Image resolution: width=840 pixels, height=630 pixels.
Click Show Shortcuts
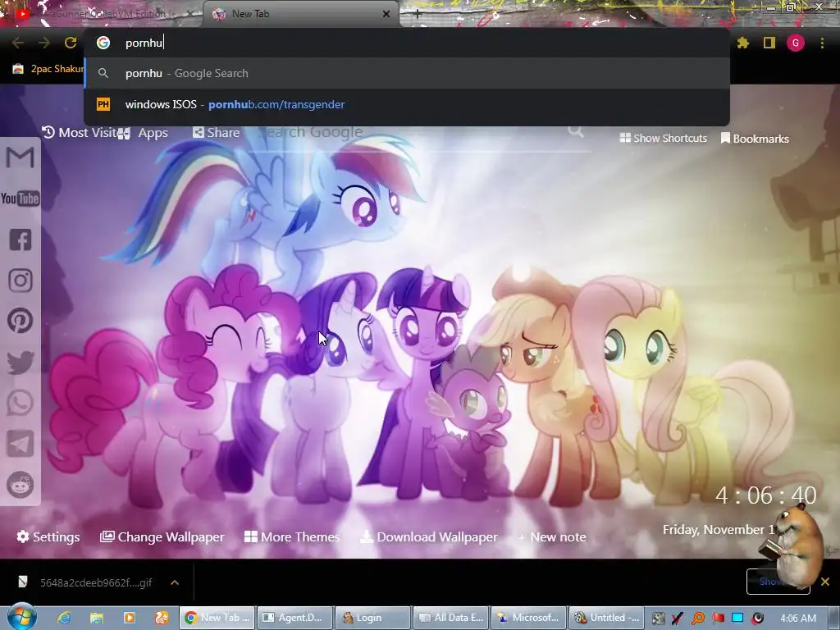coord(663,138)
